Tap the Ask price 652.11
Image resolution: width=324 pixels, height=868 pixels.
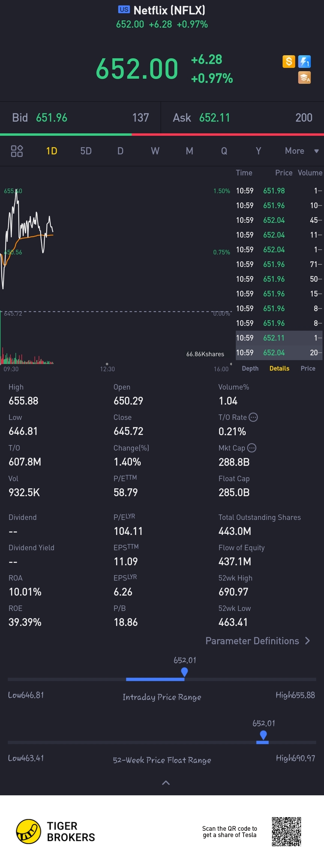215,118
